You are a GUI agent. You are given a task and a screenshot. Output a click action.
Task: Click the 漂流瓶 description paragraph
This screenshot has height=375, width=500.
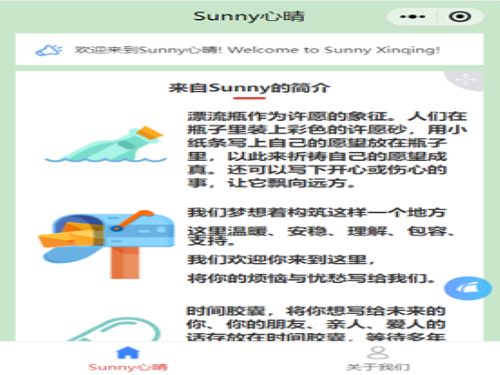point(327,149)
